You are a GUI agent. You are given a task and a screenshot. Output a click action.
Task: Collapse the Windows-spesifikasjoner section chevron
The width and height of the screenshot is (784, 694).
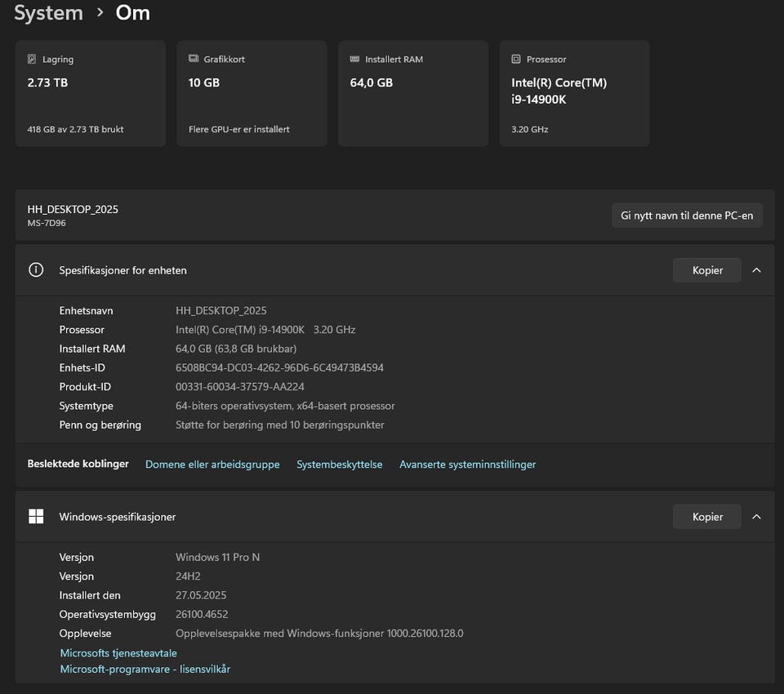point(756,517)
